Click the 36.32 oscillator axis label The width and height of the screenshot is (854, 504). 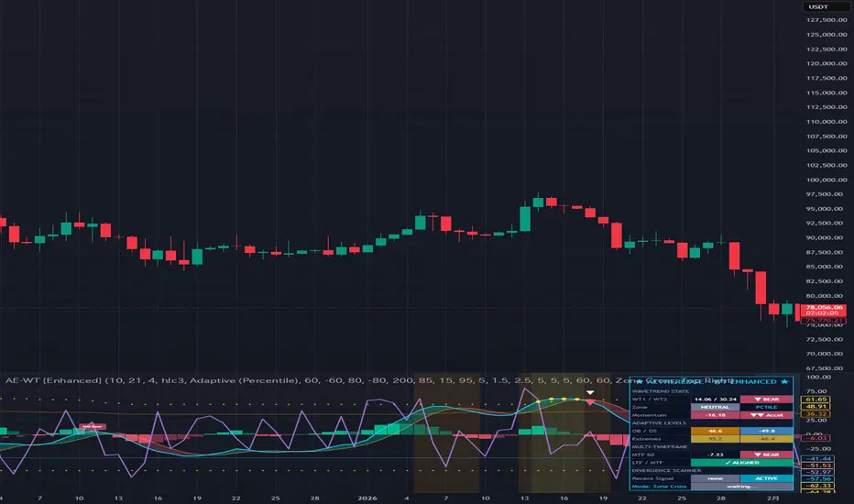coord(816,414)
